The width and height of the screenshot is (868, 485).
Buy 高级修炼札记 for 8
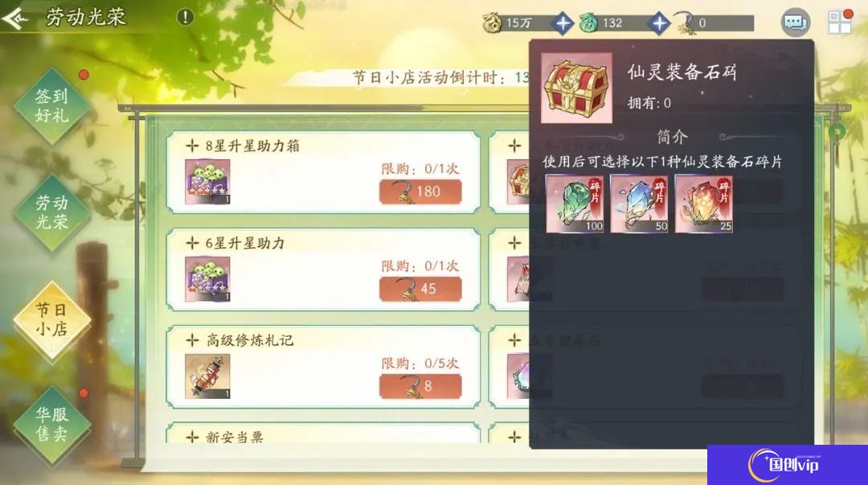pos(420,386)
